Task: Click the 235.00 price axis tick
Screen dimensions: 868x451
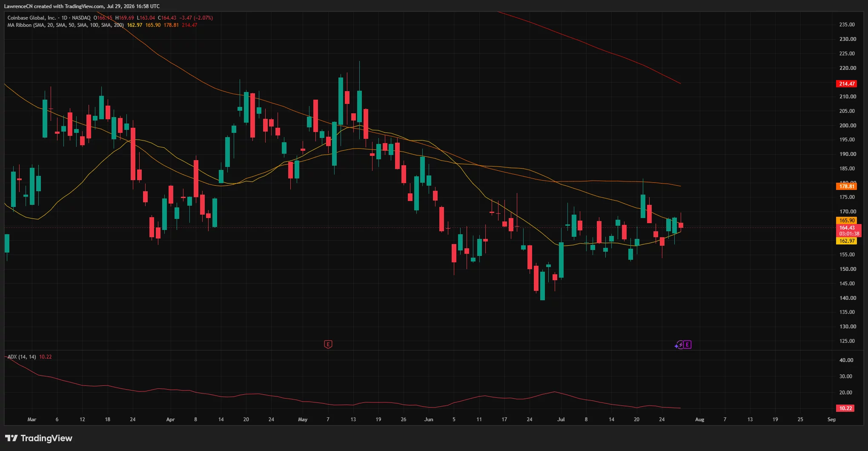Action: coord(847,25)
